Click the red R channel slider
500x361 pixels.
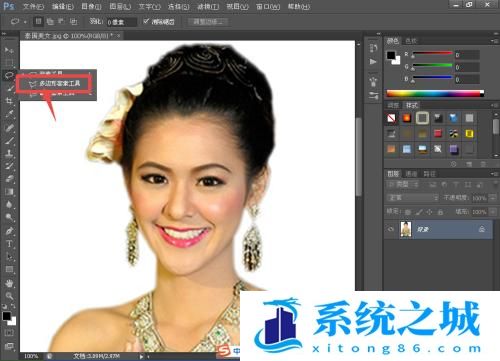432,54
